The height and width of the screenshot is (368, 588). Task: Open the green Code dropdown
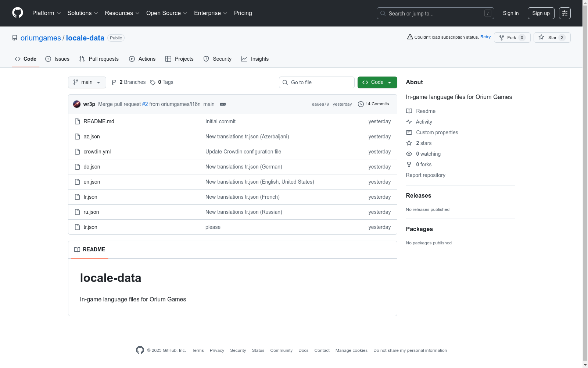(x=377, y=82)
